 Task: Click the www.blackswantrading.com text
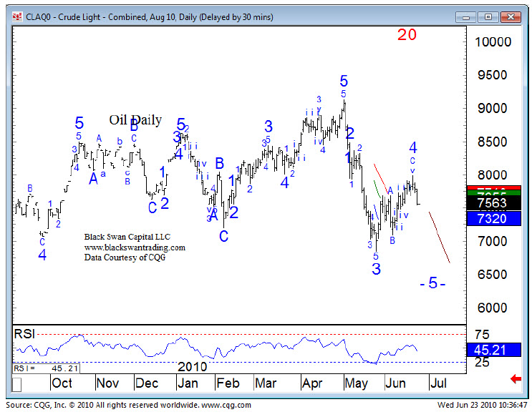click(x=135, y=247)
